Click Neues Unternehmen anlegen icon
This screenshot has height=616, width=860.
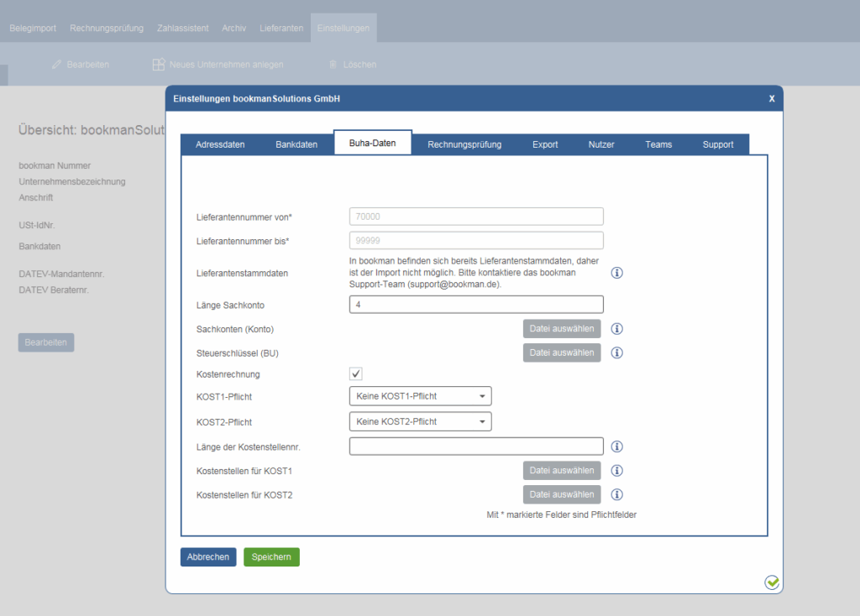point(159,65)
